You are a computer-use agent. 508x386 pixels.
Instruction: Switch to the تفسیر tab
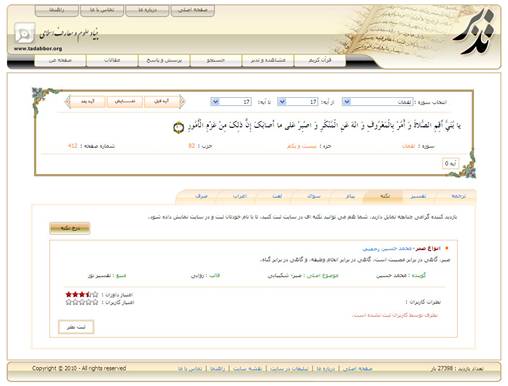[x=418, y=197]
